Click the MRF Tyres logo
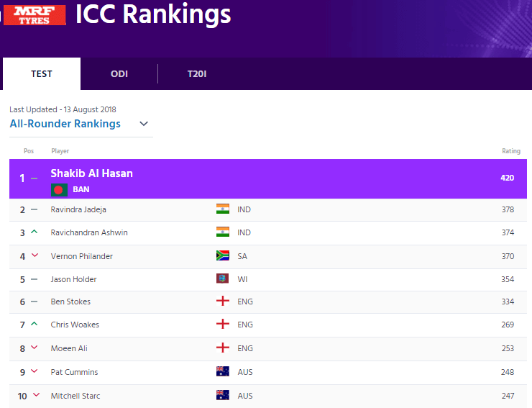Image resolution: width=532 pixels, height=408 pixels. pos(34,15)
